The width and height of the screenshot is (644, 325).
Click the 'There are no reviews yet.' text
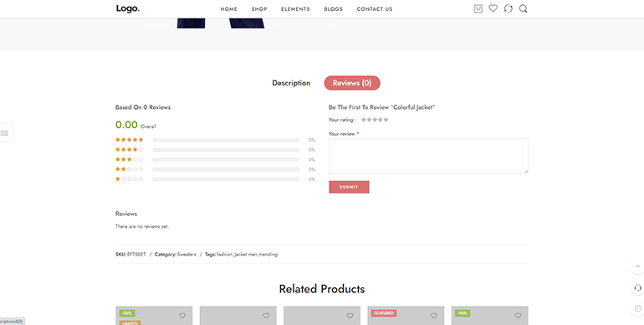click(x=142, y=227)
